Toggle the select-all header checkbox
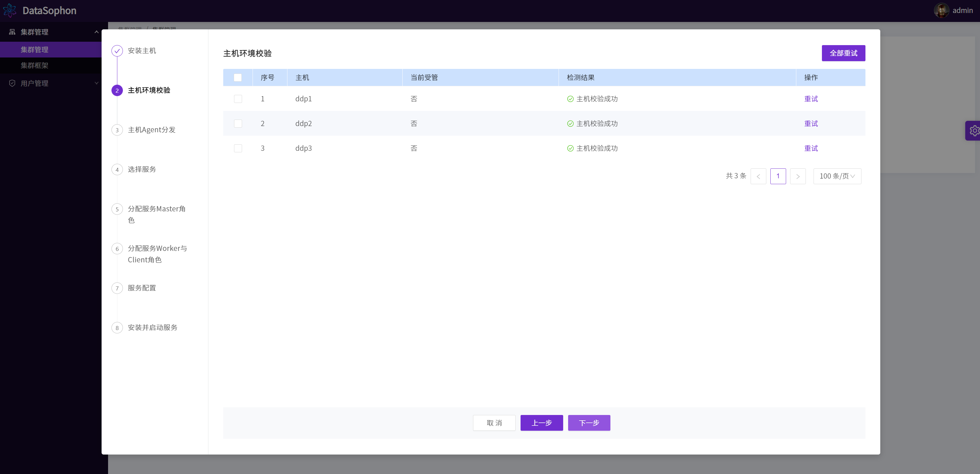The width and height of the screenshot is (980, 474). click(x=238, y=78)
